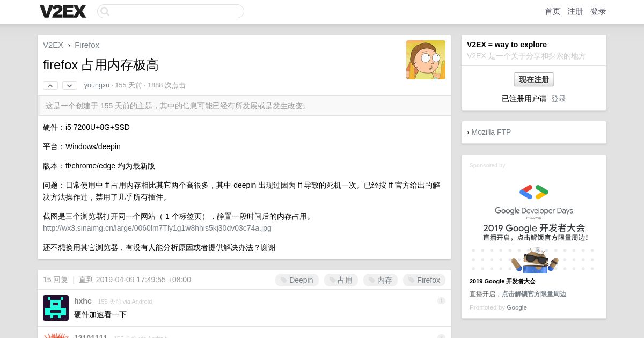Open the Firefox node breadcrumb
This screenshot has width=644, height=338.
coord(87,45)
